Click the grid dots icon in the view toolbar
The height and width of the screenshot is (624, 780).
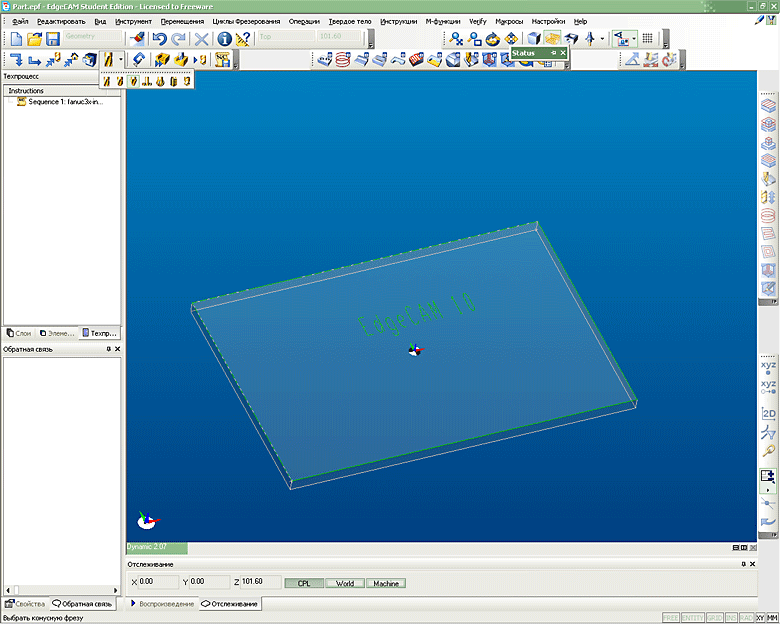click(x=647, y=38)
